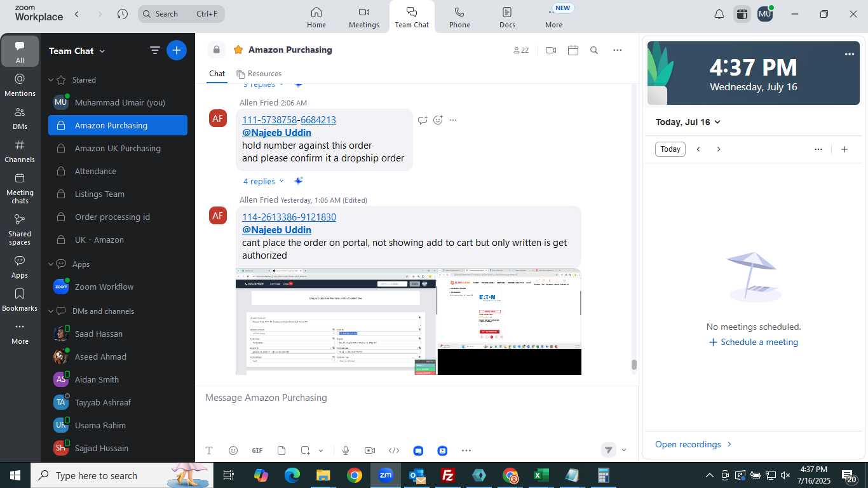The image size is (868, 488).
Task: Open the notifications bell
Action: pos(719,14)
